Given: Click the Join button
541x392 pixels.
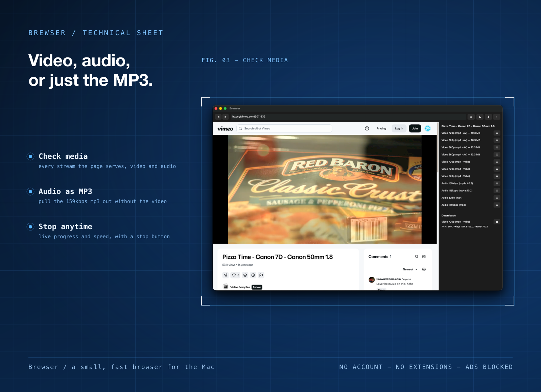Looking at the screenshot, I should coord(415,128).
